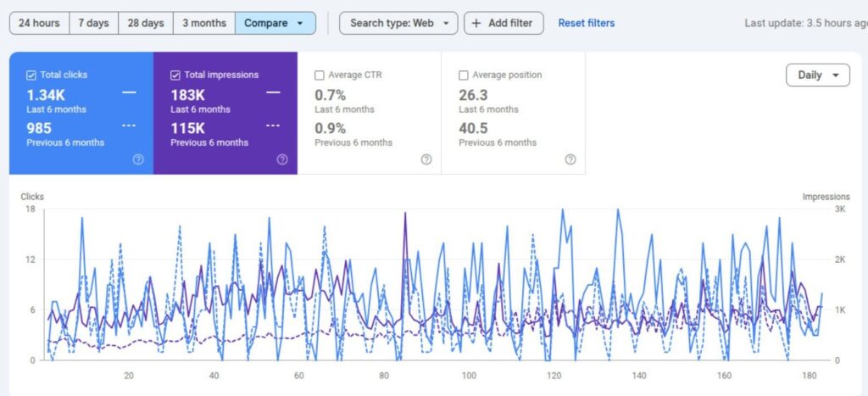Image resolution: width=868 pixels, height=396 pixels.
Task: Enable the Average CTR checkbox
Action: point(320,75)
